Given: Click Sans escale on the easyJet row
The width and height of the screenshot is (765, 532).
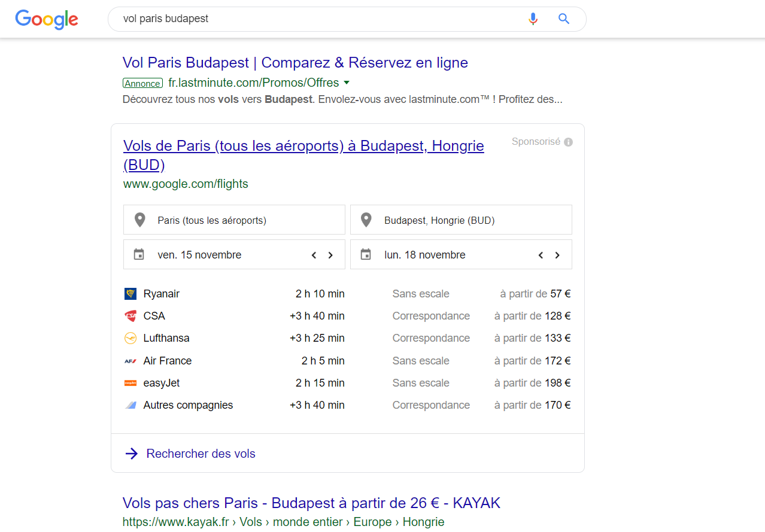Looking at the screenshot, I should 421,383.
